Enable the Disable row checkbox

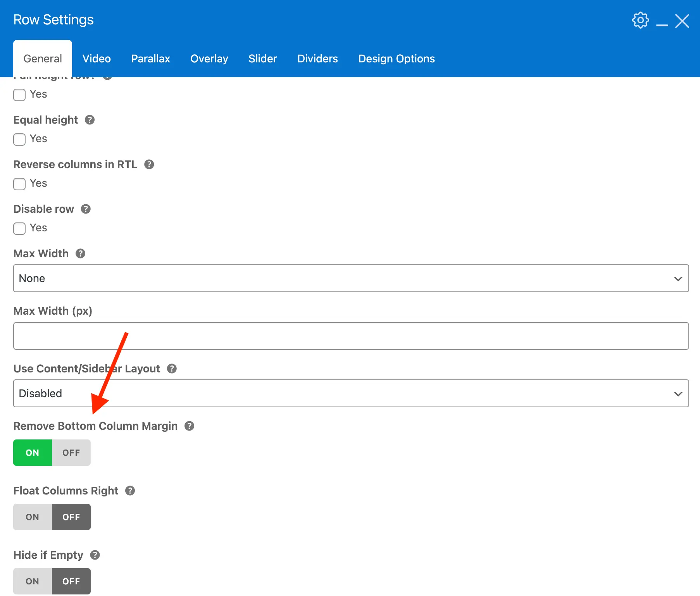pos(19,228)
